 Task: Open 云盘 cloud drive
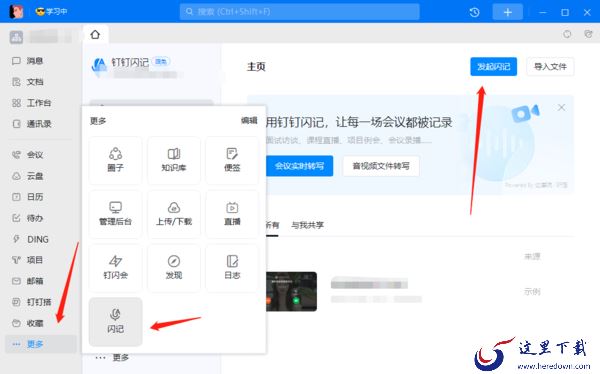click(x=28, y=176)
